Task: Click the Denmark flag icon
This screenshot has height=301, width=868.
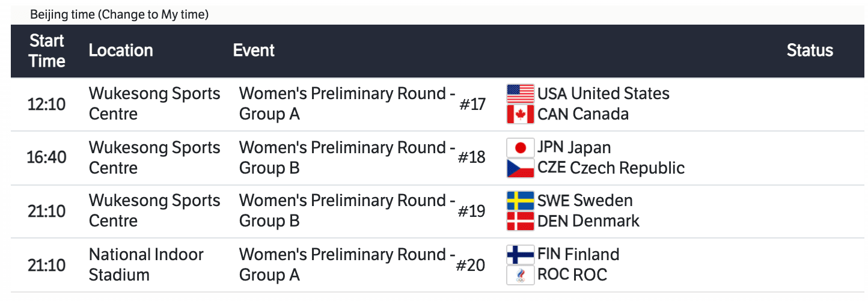Action: (x=520, y=221)
